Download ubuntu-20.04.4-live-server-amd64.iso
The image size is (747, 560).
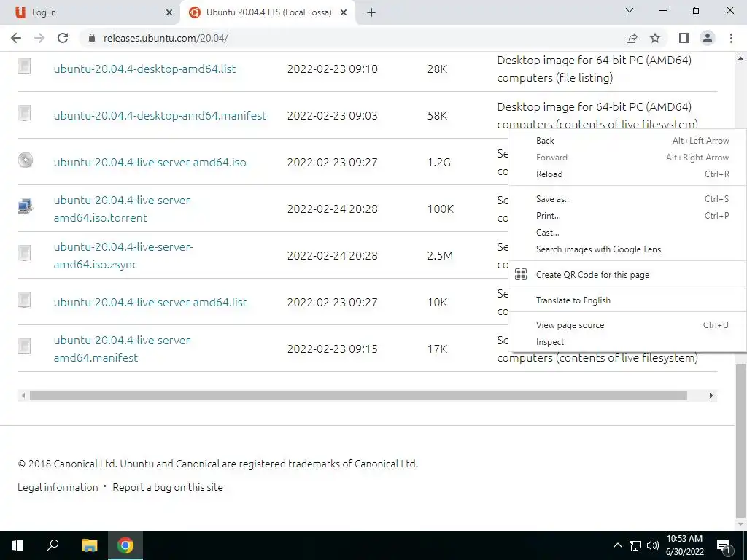pyautogui.click(x=150, y=163)
